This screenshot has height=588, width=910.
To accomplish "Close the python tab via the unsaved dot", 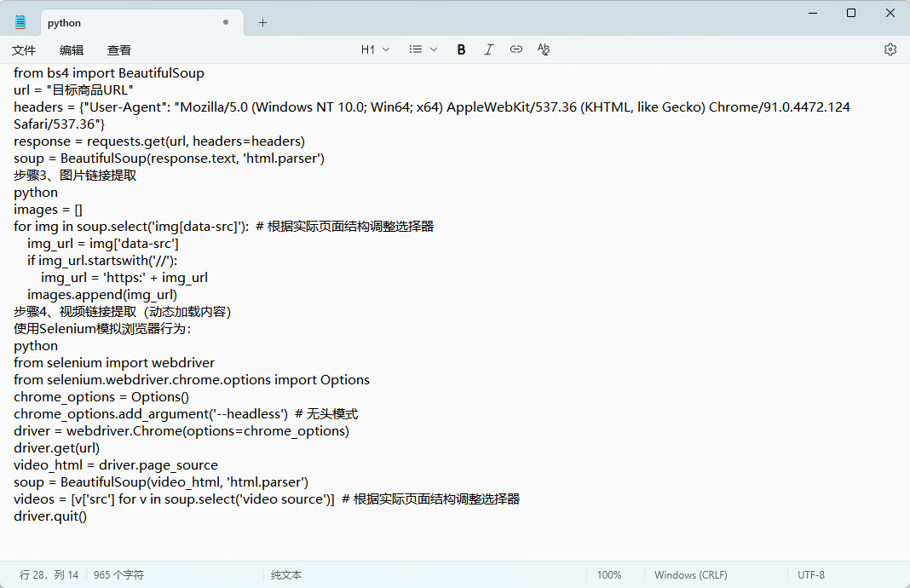I will [226, 23].
